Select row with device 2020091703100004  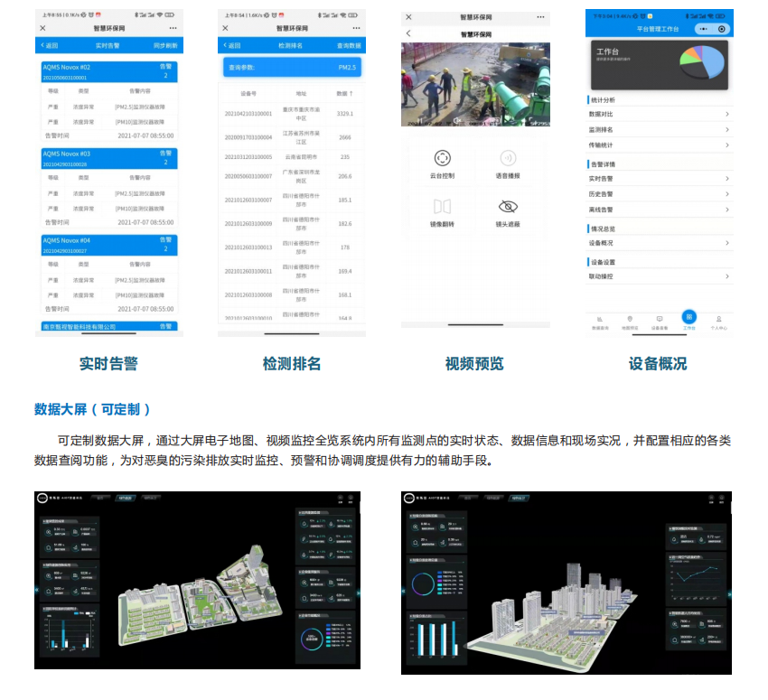click(292, 137)
